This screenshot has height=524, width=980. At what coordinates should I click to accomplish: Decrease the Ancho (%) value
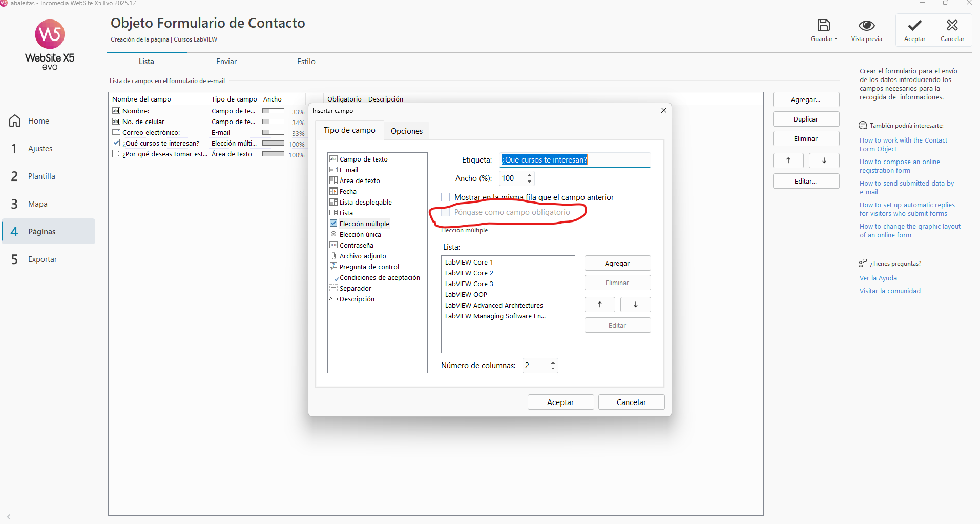point(529,182)
